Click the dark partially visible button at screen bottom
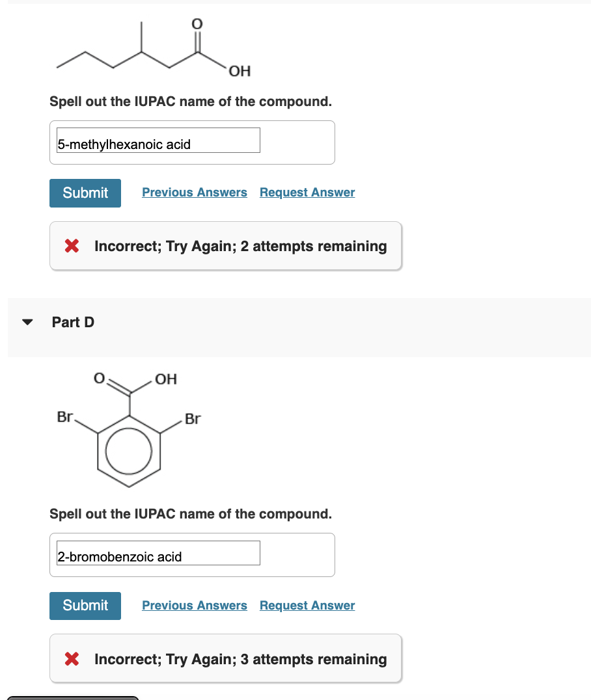591x700 pixels. pos(72,697)
